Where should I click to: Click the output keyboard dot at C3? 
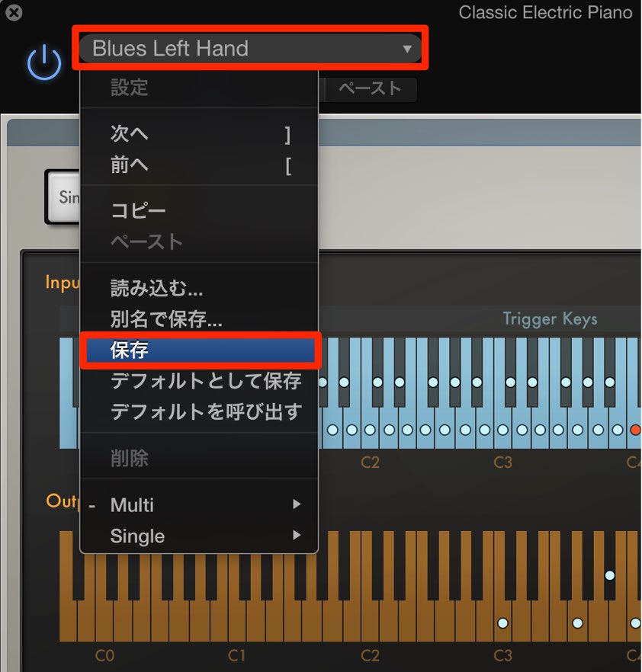502,622
